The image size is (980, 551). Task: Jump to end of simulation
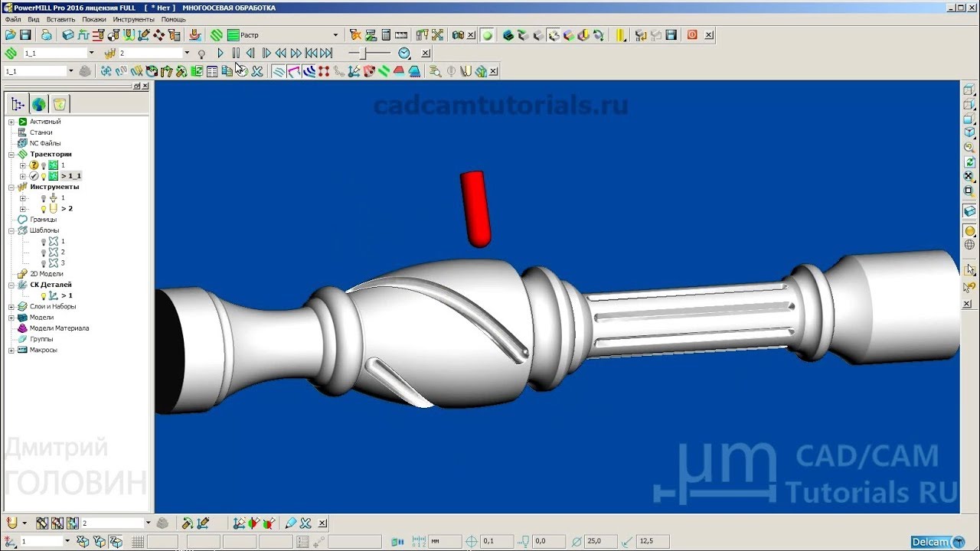[x=326, y=53]
